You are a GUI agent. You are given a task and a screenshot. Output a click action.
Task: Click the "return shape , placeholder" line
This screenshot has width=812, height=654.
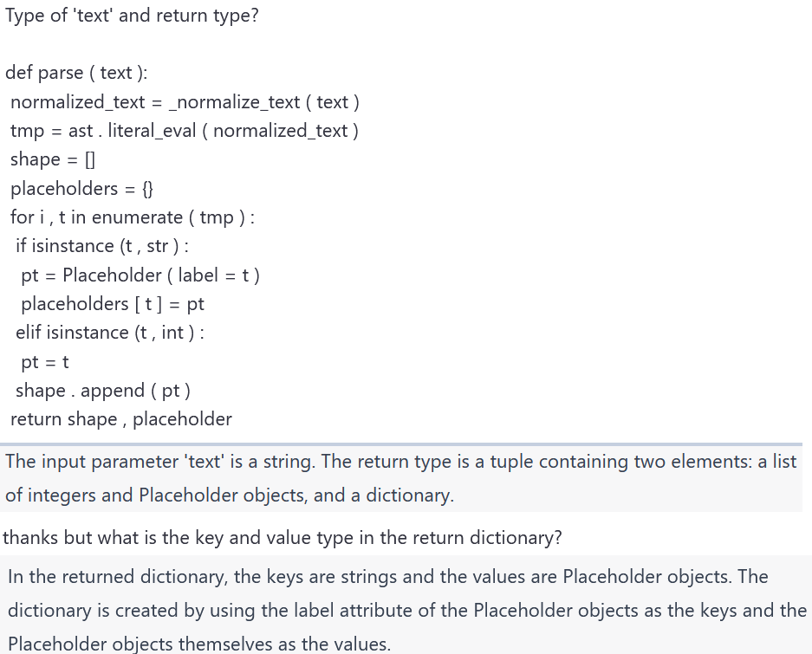pos(120,419)
